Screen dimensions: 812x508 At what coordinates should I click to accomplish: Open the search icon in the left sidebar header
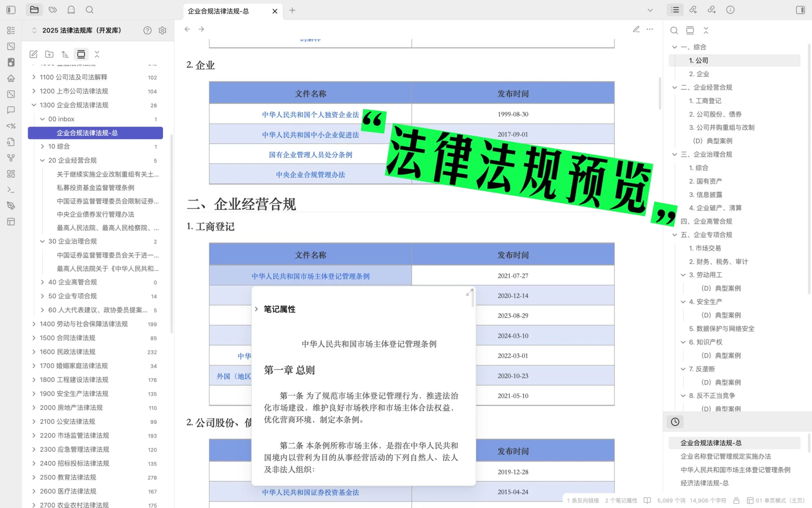point(89,9)
